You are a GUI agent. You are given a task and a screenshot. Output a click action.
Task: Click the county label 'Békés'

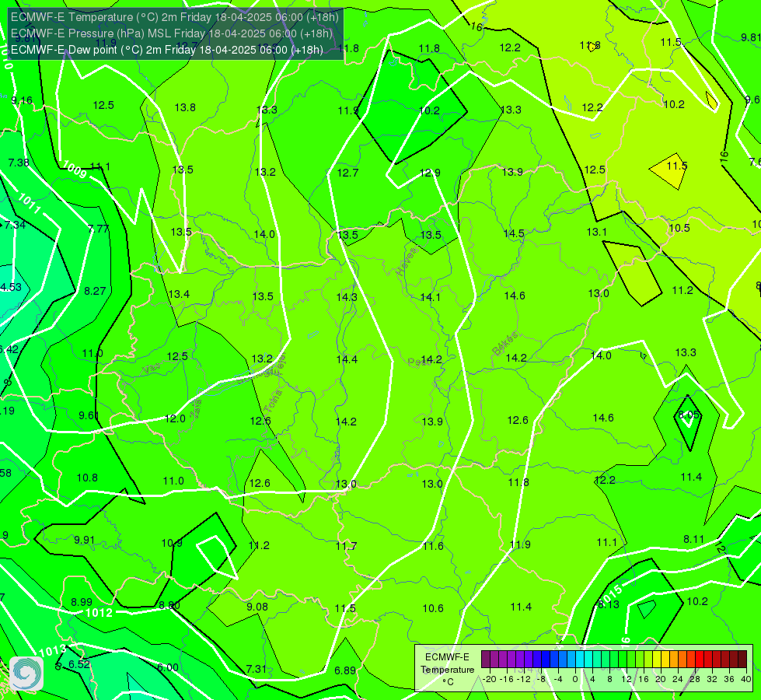[504, 344]
